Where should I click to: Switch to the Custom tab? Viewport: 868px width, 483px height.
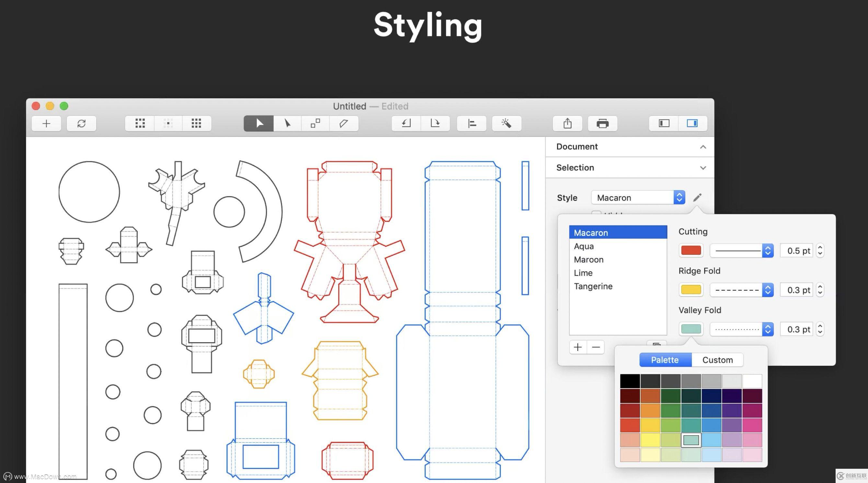coord(717,360)
